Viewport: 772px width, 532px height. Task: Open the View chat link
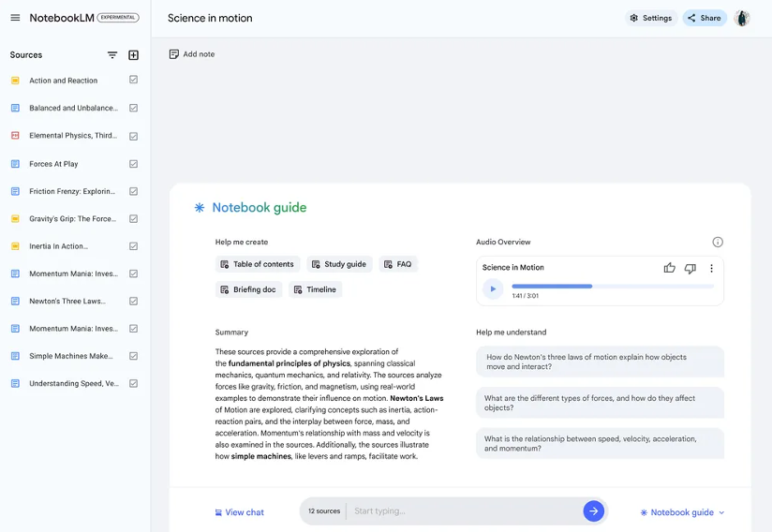pos(239,512)
